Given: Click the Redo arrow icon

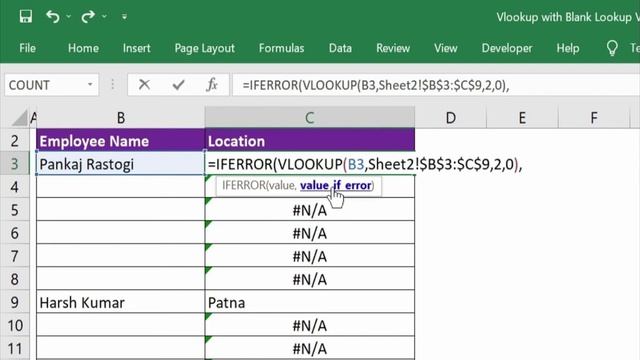Looking at the screenshot, I should point(87,17).
